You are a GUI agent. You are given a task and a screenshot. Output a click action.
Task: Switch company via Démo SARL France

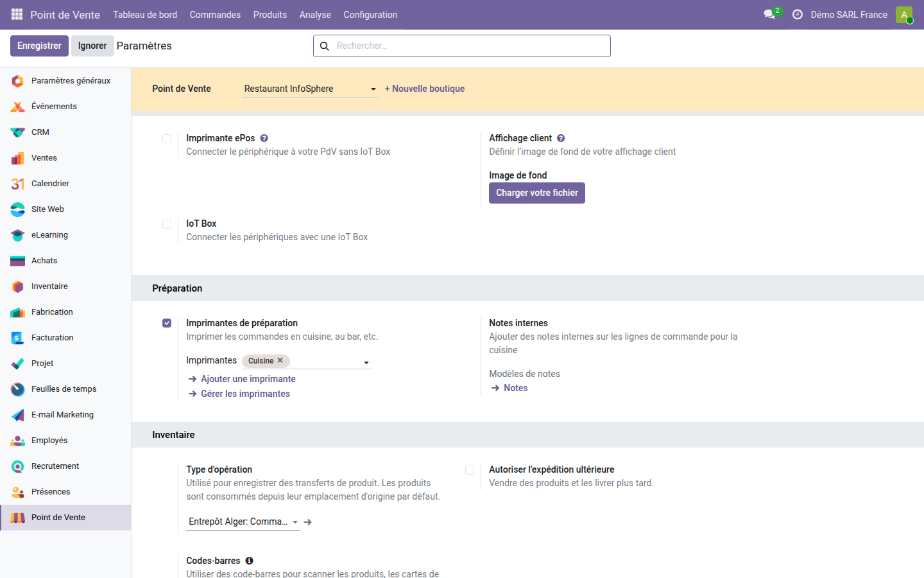[849, 15]
